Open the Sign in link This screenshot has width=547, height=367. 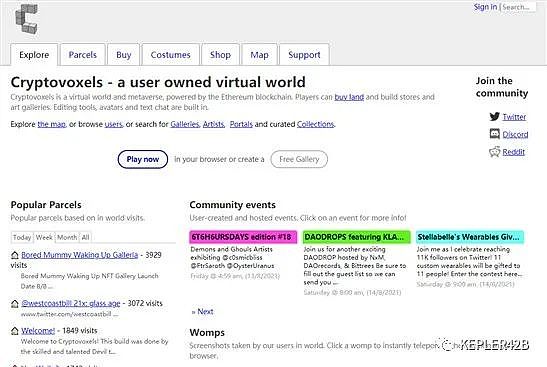[x=485, y=7]
